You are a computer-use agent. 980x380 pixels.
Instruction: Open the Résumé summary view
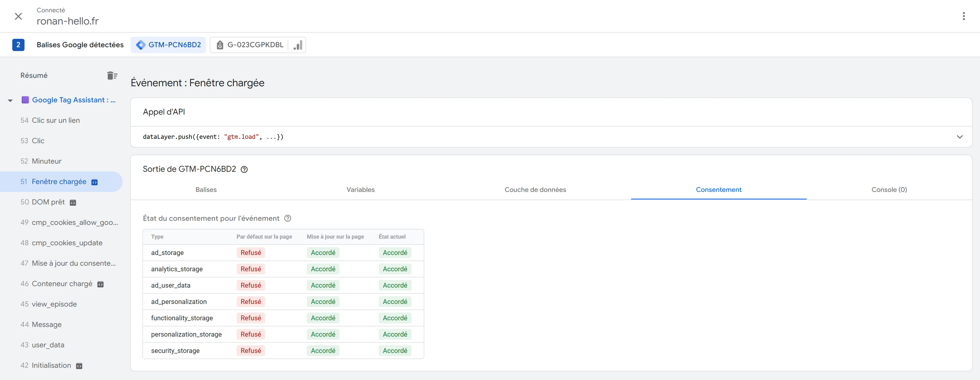click(34, 75)
